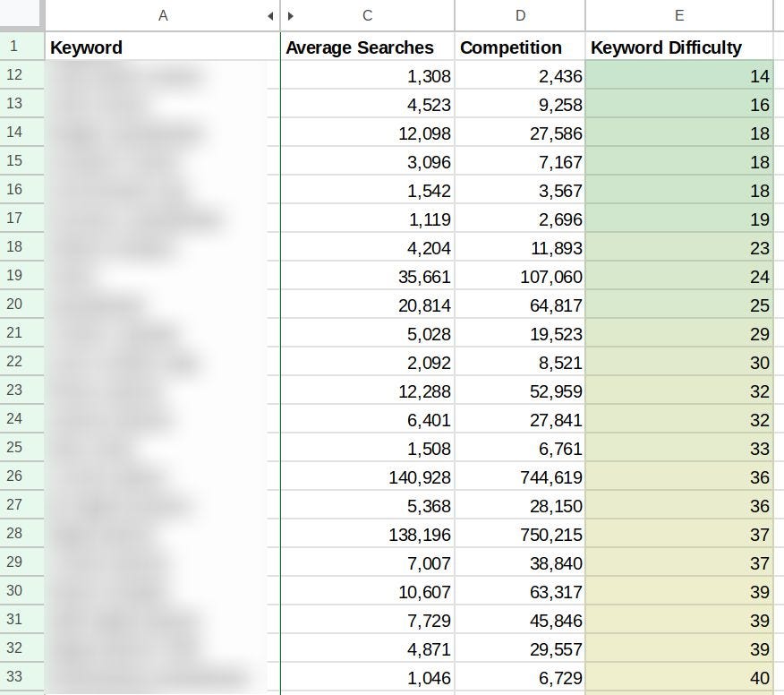Screen dimensions: 784x695
Task: Select the Keyword header cell
Action: [x=163, y=47]
